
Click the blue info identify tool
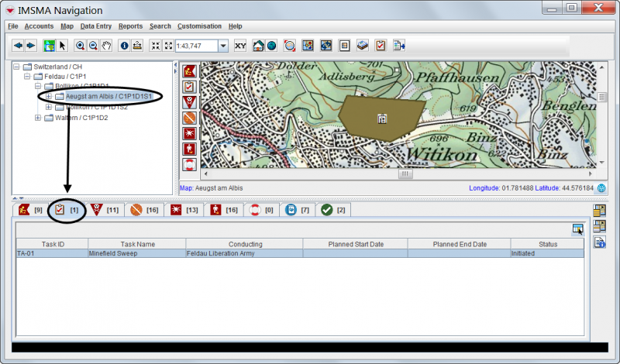click(x=124, y=46)
